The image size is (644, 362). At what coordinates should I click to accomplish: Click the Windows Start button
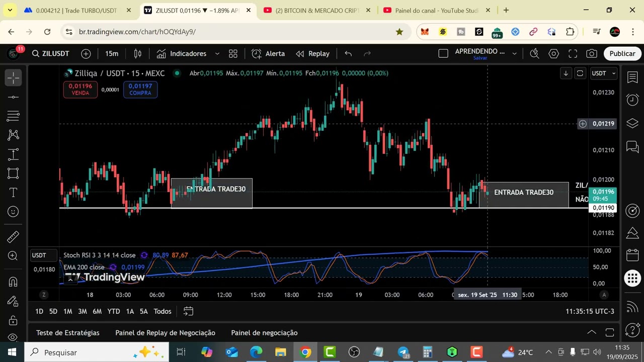click(12, 352)
